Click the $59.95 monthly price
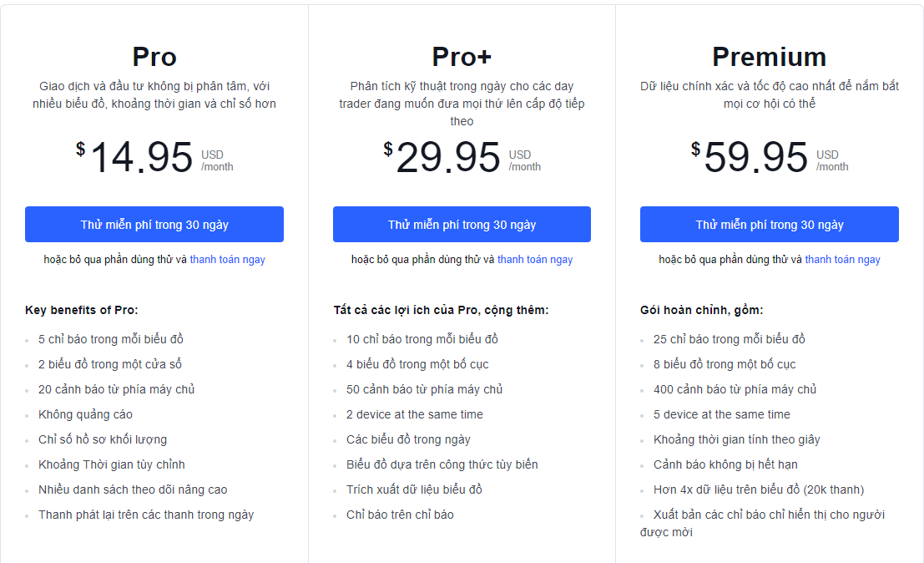 point(755,158)
